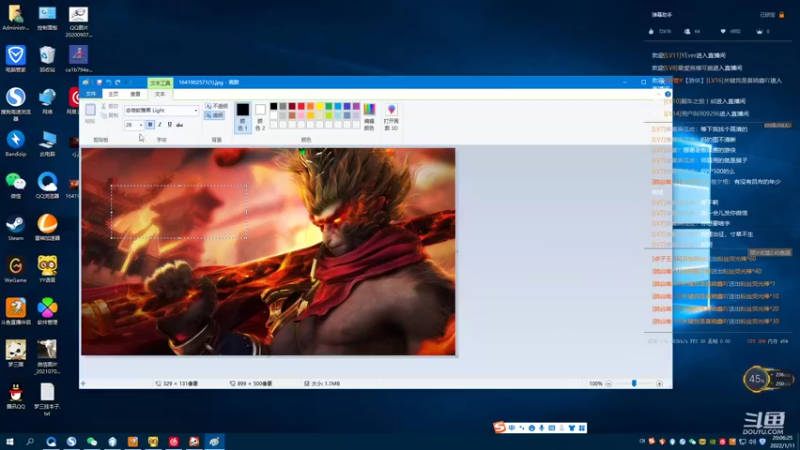Open Tencent QQ penguin desktop icon
The image size is (800, 450).
pyautogui.click(x=15, y=396)
